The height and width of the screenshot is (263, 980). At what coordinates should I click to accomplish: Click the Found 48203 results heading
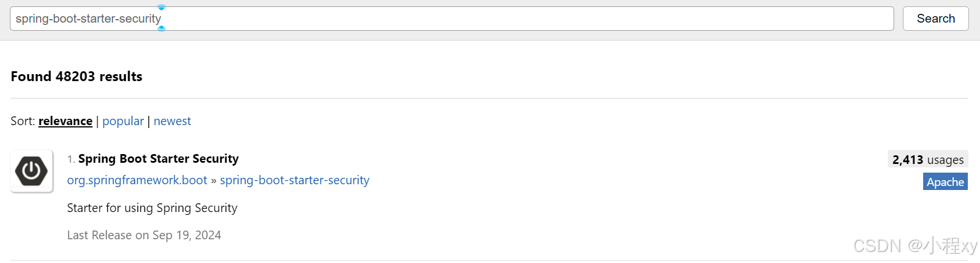77,76
